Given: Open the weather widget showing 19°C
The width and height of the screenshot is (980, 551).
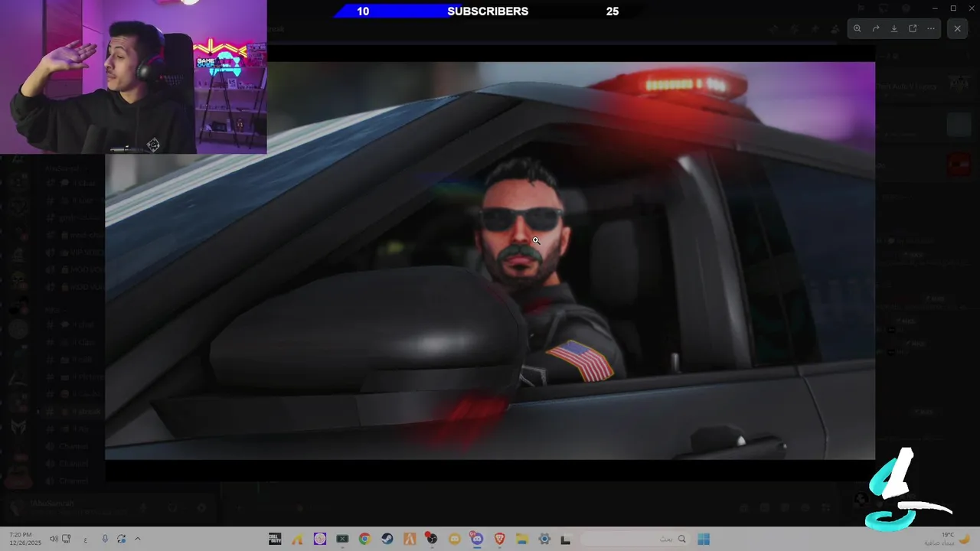Looking at the screenshot, I should 946,539.
